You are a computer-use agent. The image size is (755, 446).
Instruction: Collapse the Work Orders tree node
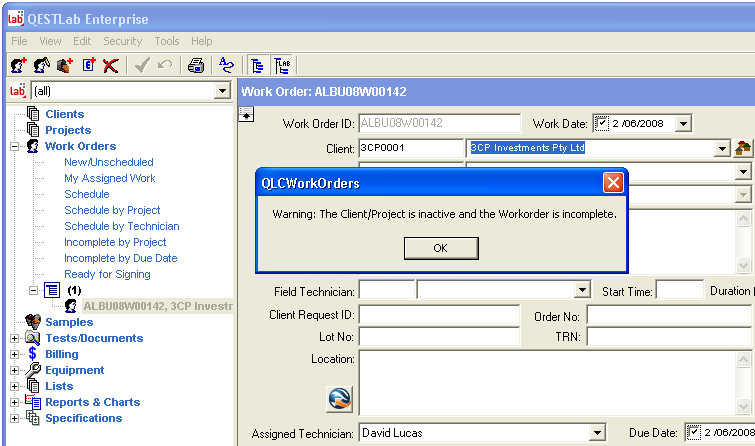(x=14, y=146)
